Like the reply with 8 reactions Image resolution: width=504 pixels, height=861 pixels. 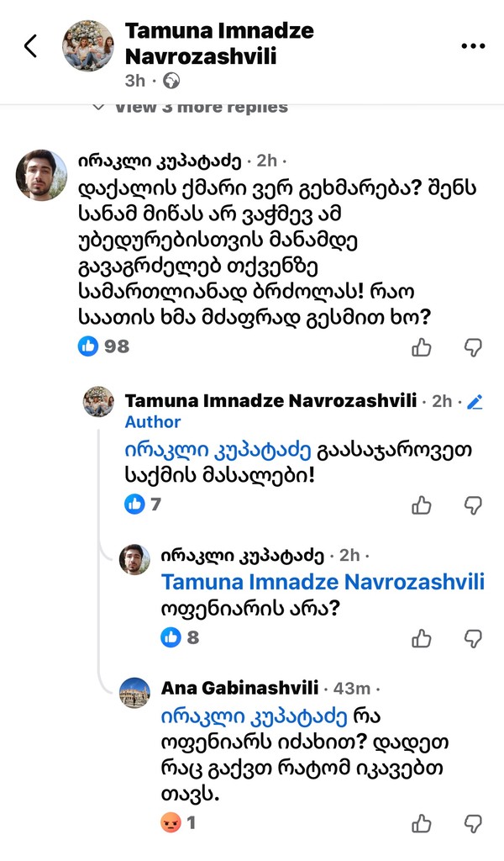422,638
